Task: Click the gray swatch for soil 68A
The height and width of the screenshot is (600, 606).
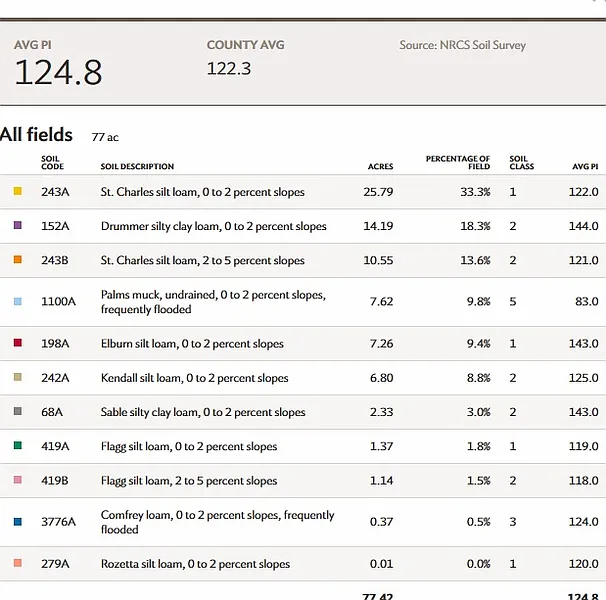Action: 17,412
